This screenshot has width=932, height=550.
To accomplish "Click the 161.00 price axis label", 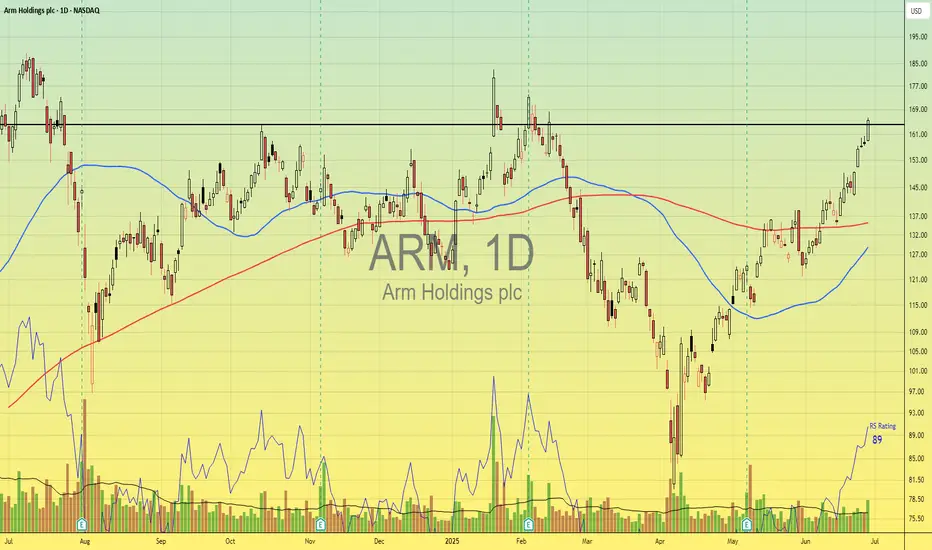I will [917, 134].
